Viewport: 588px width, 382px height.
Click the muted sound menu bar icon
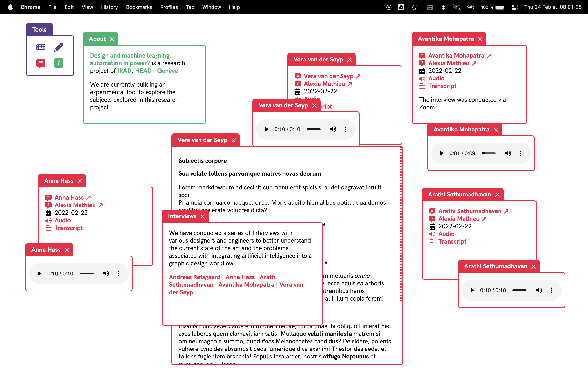(457, 7)
